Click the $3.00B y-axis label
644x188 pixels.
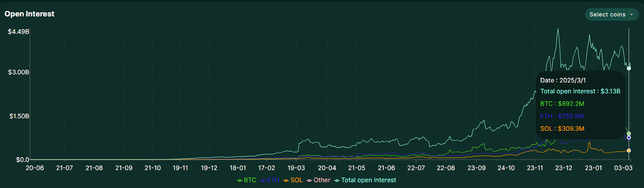(19, 72)
